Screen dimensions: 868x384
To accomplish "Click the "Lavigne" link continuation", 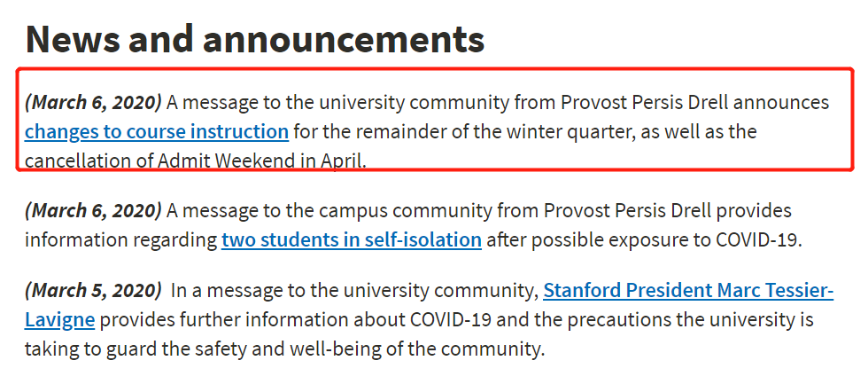I will 60,320.
